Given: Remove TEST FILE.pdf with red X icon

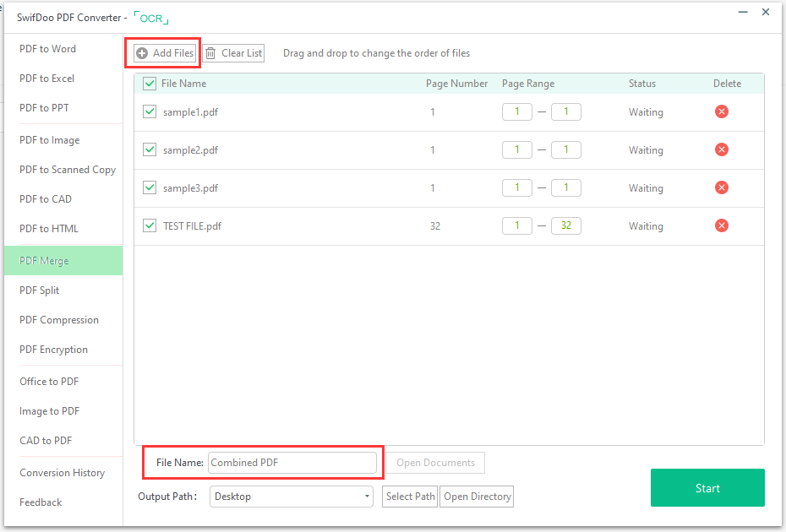Looking at the screenshot, I should [721, 226].
